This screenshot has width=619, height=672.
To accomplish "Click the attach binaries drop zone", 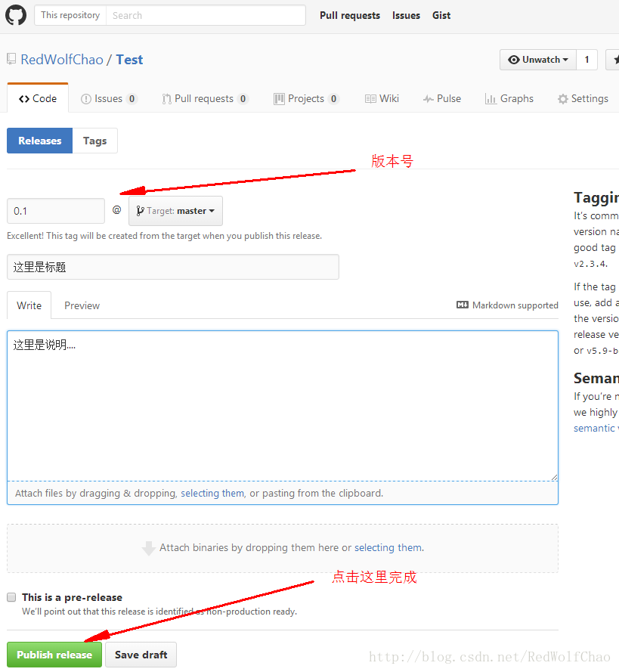I will 283,548.
